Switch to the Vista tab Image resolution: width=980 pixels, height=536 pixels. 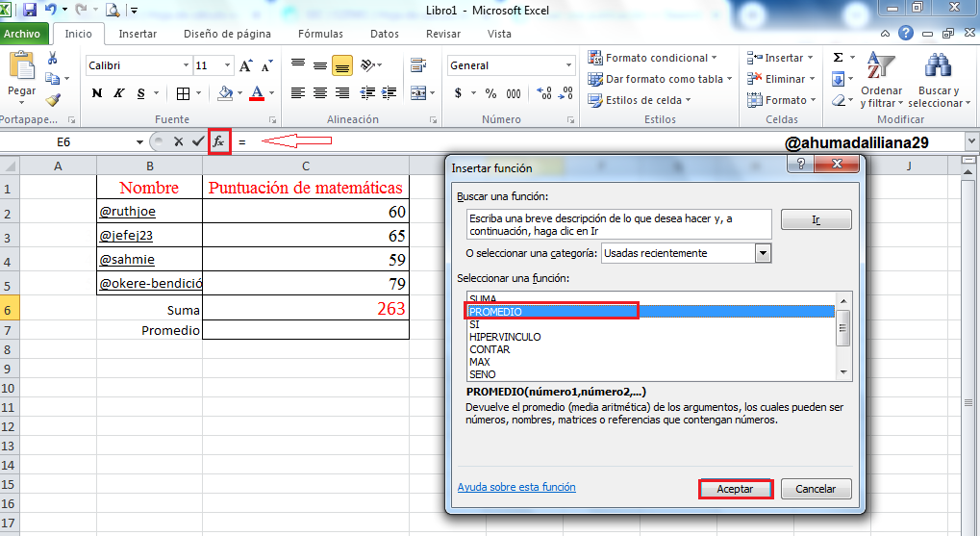coord(499,34)
